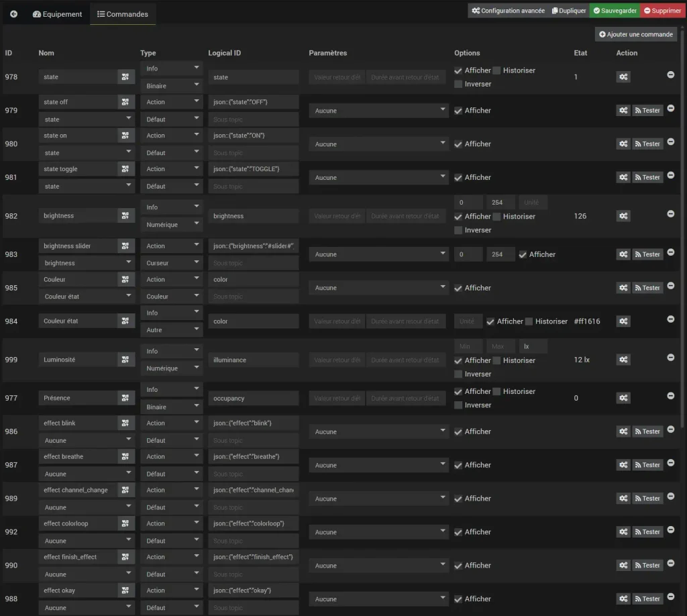Open Configuration avancée
687x616 pixels.
(508, 11)
